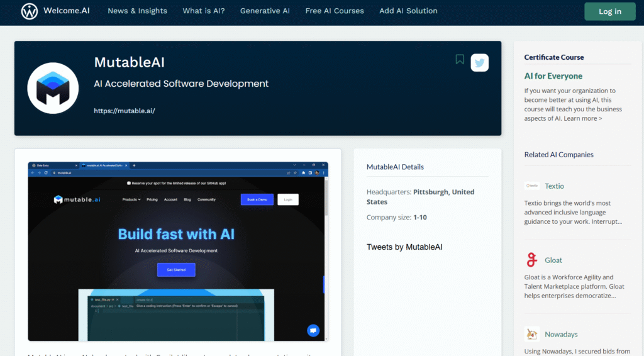Click the chat bubble icon in screenshot

313,331
